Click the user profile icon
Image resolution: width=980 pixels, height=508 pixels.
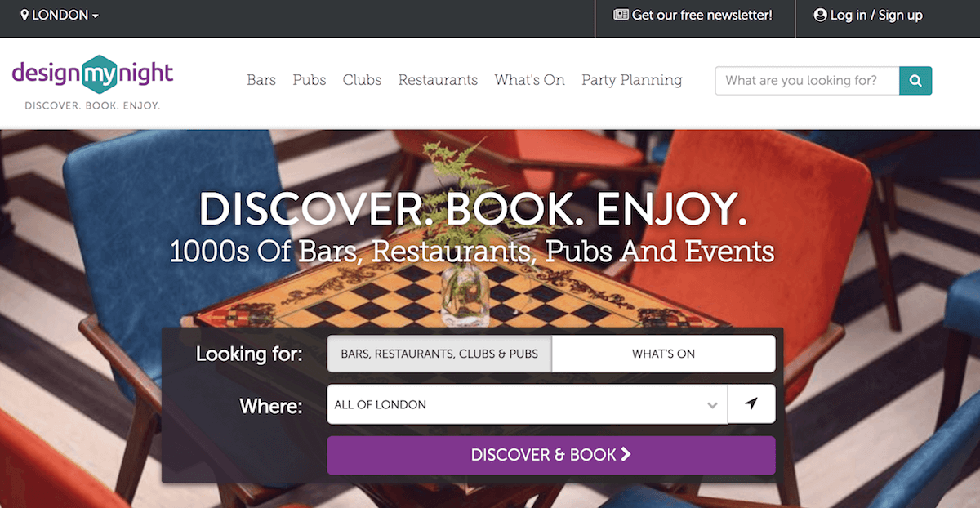821,16
